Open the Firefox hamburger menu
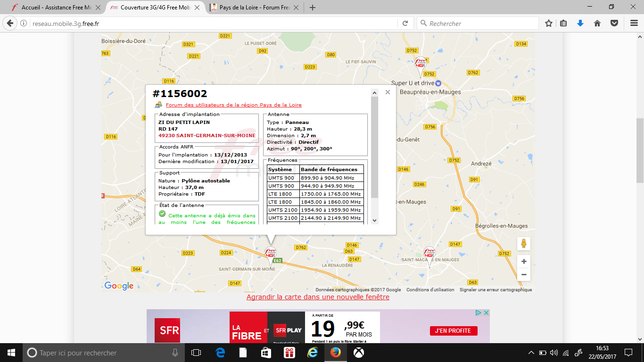644x362 pixels. coord(634,23)
